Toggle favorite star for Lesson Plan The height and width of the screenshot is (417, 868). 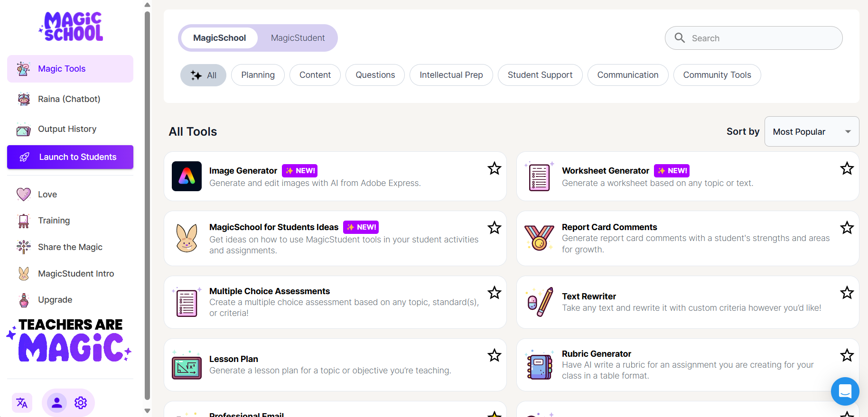(495, 355)
